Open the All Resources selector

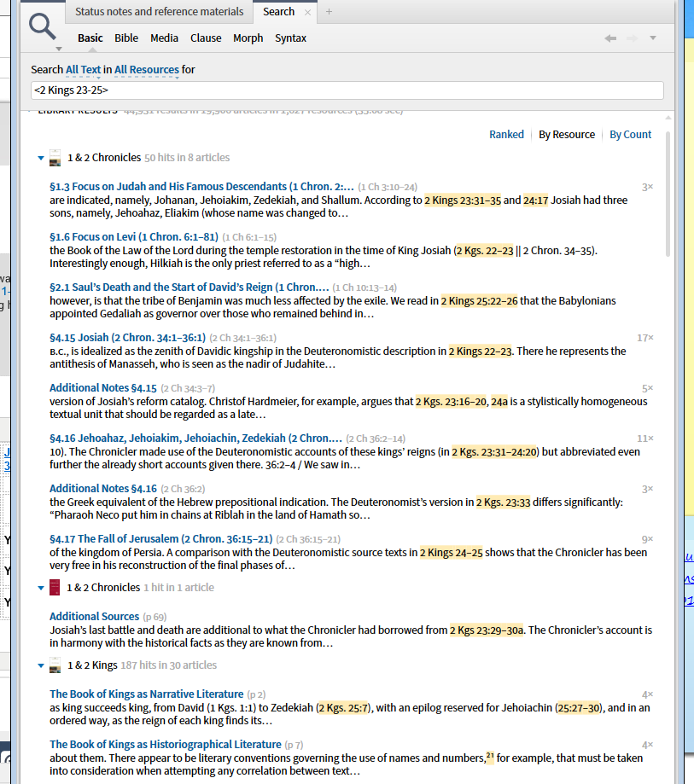(147, 70)
